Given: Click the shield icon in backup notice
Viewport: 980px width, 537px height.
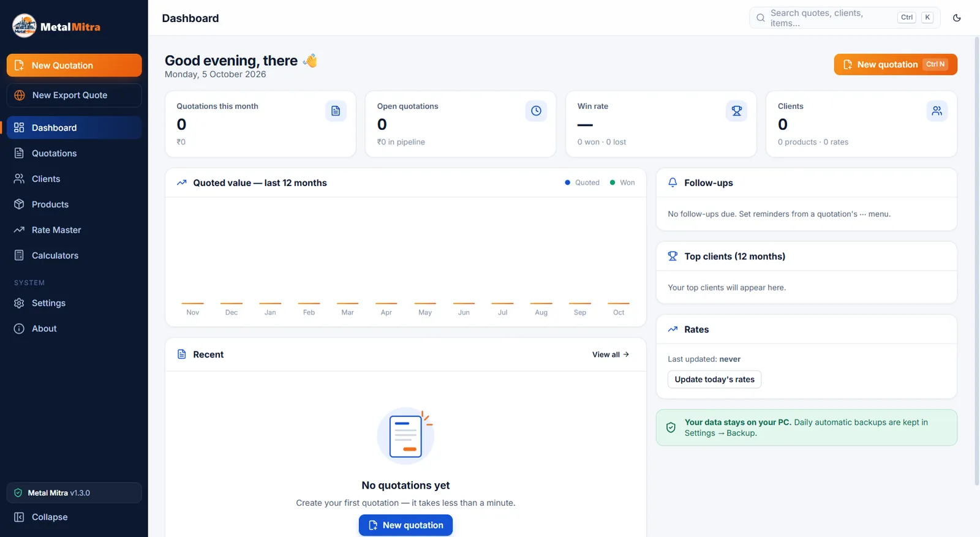Looking at the screenshot, I should tap(671, 427).
